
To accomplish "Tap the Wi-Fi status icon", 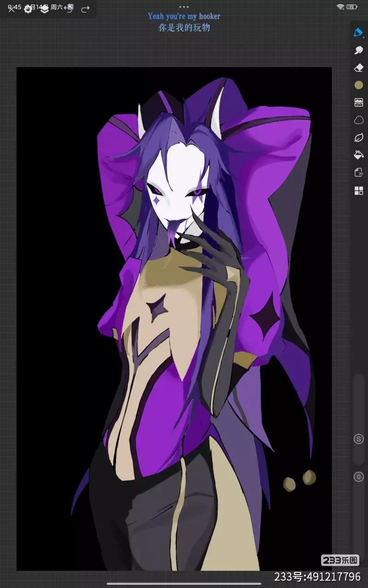I will pyautogui.click(x=340, y=7).
